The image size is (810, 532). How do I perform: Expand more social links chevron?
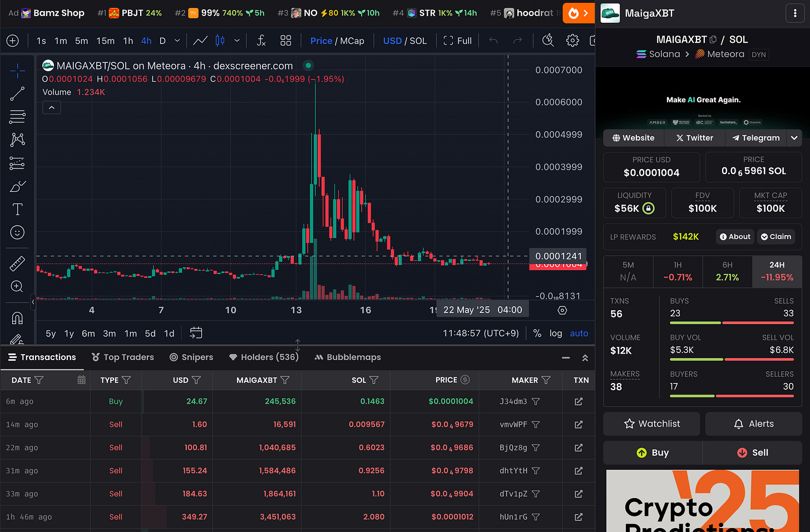pyautogui.click(x=794, y=138)
